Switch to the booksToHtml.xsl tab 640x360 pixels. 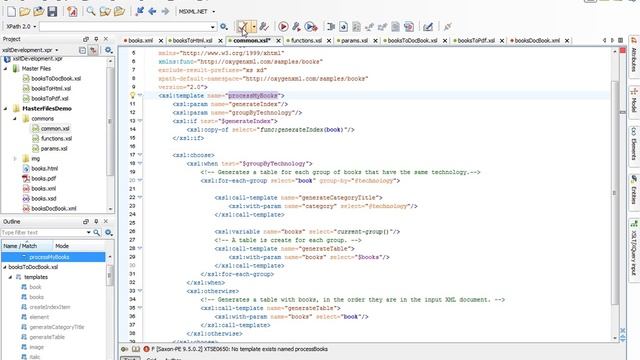[192, 40]
